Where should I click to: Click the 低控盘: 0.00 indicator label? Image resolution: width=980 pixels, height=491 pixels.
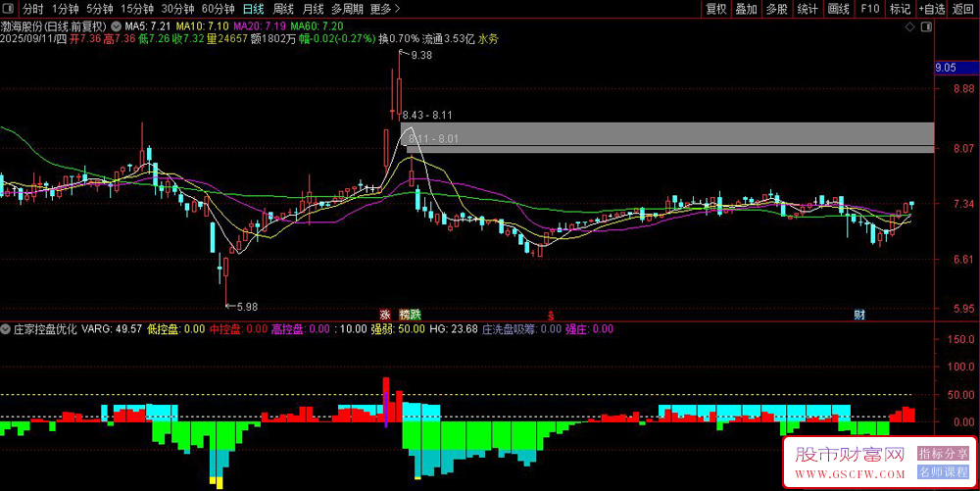coord(175,329)
